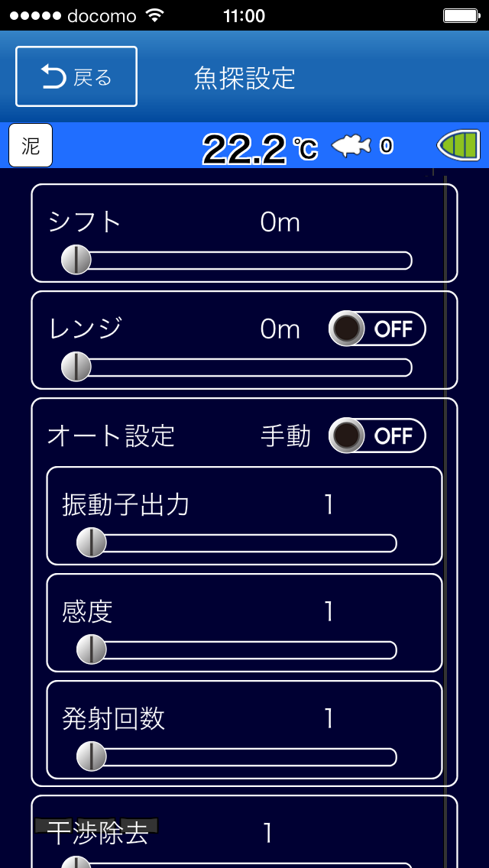Toggle the オート設定 manual switch
This screenshot has width=489, height=868.
(377, 436)
